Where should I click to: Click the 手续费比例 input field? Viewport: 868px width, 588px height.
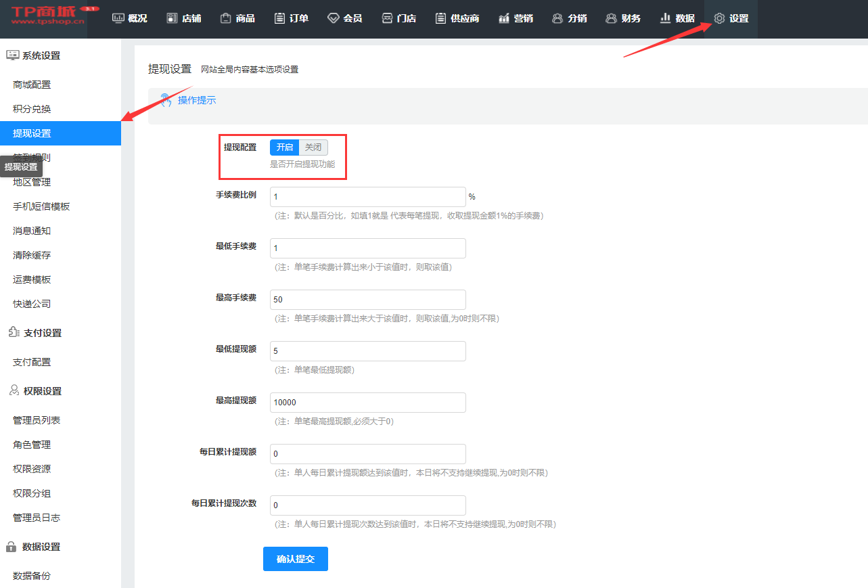click(367, 197)
